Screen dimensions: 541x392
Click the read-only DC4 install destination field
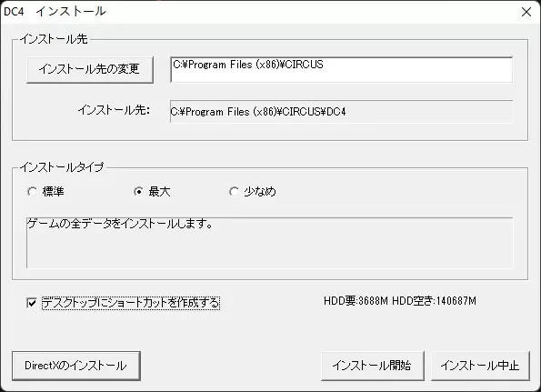(x=341, y=112)
